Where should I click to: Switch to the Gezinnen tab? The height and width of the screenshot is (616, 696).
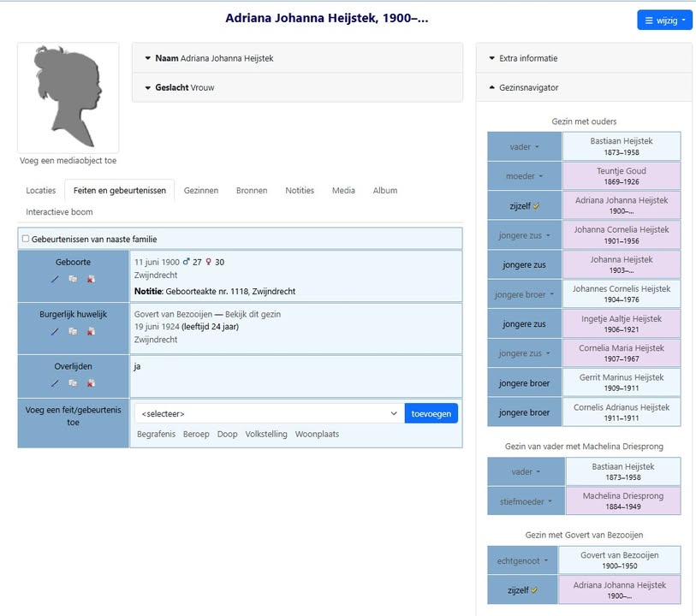point(201,190)
